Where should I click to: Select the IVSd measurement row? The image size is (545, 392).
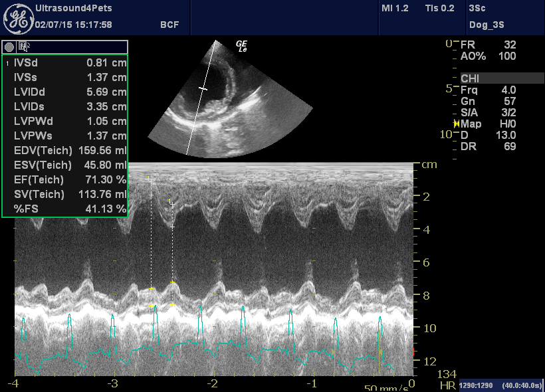pos(65,63)
